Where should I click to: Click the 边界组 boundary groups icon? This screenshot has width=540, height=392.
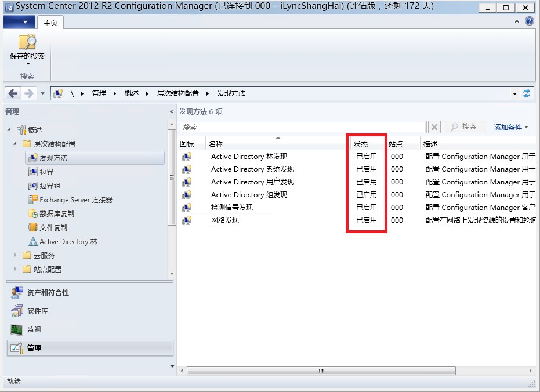(x=32, y=186)
